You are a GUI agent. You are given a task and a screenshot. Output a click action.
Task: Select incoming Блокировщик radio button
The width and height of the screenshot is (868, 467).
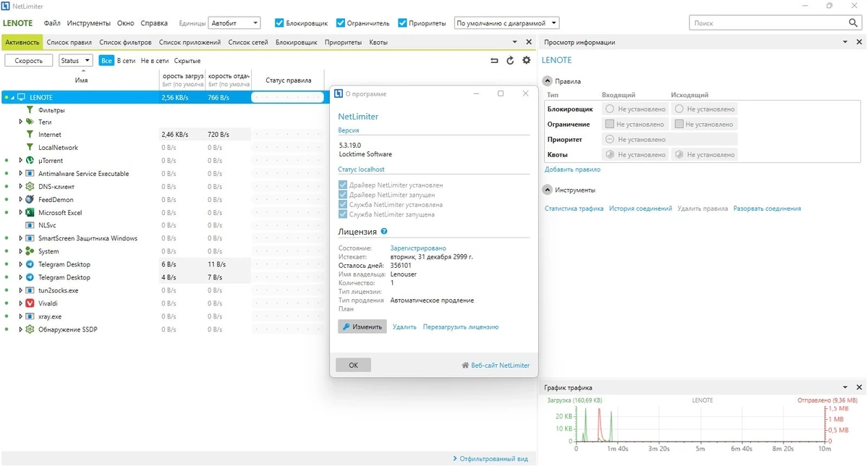610,109
